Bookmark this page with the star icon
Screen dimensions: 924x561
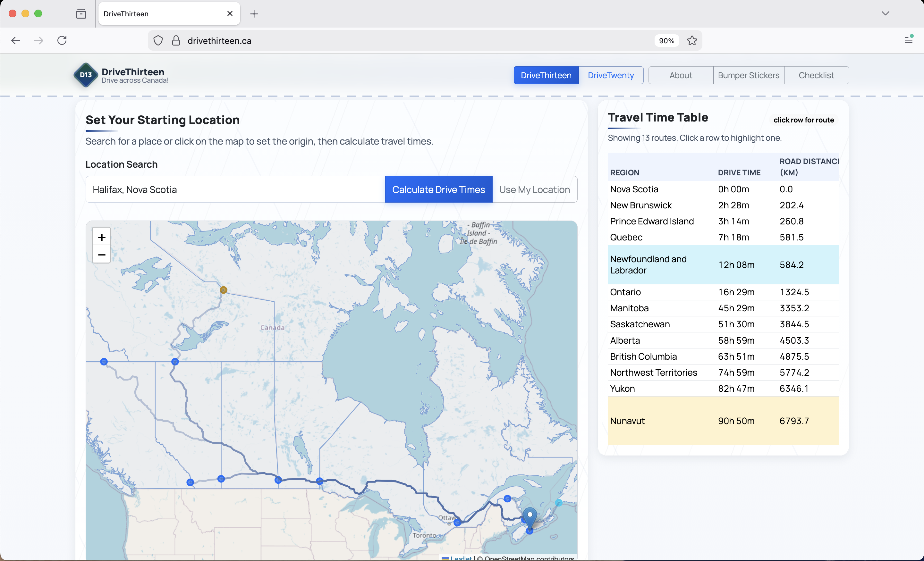(x=692, y=40)
